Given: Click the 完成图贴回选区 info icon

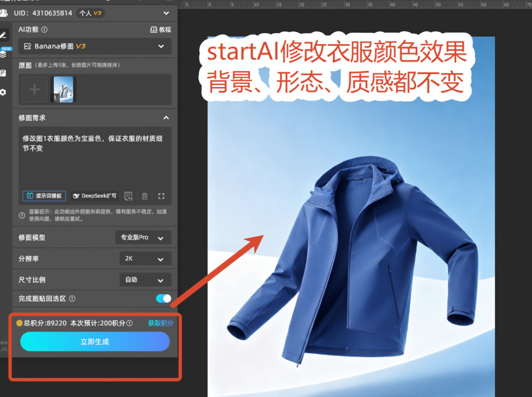Looking at the screenshot, I should coord(72,299).
